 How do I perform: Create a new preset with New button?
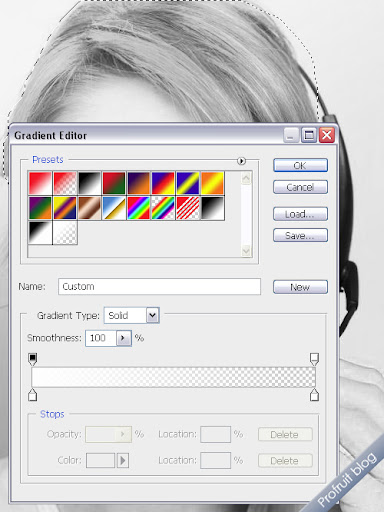point(300,287)
